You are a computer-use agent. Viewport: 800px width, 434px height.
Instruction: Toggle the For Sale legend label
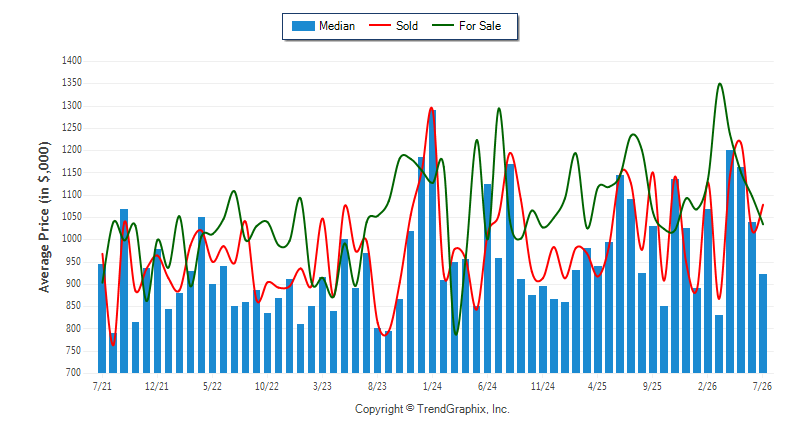click(480, 26)
